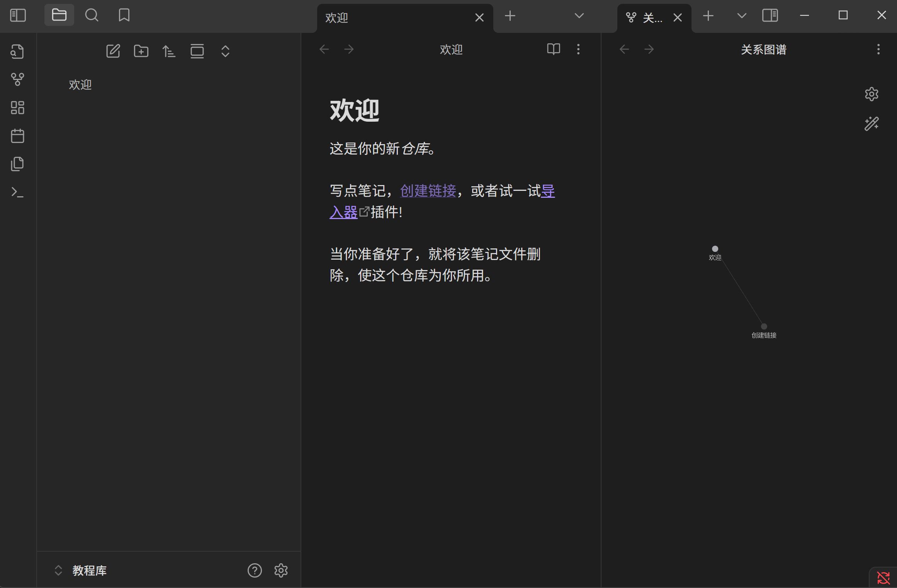897x588 pixels.
Task: Click the 欢迎 node in graph
Action: [x=715, y=249]
